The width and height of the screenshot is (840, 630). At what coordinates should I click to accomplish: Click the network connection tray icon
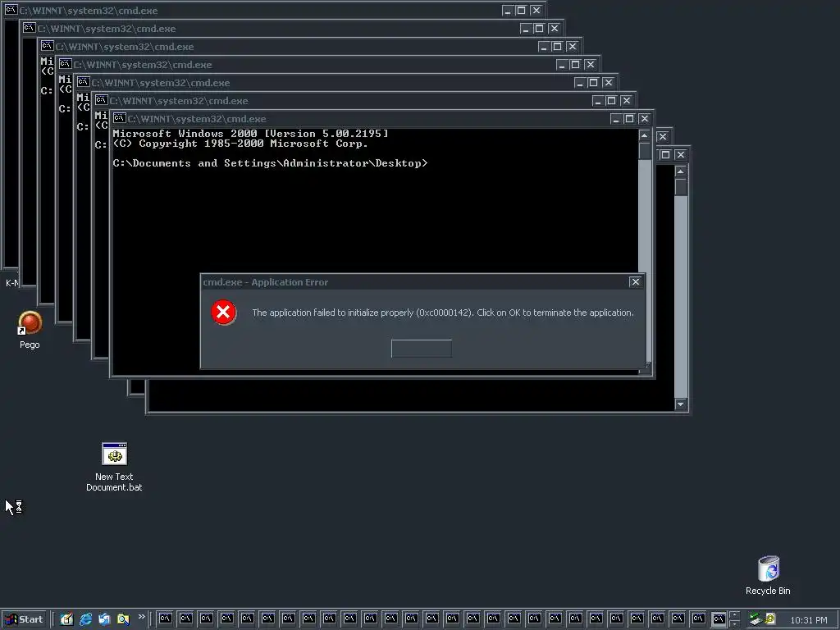(756, 619)
